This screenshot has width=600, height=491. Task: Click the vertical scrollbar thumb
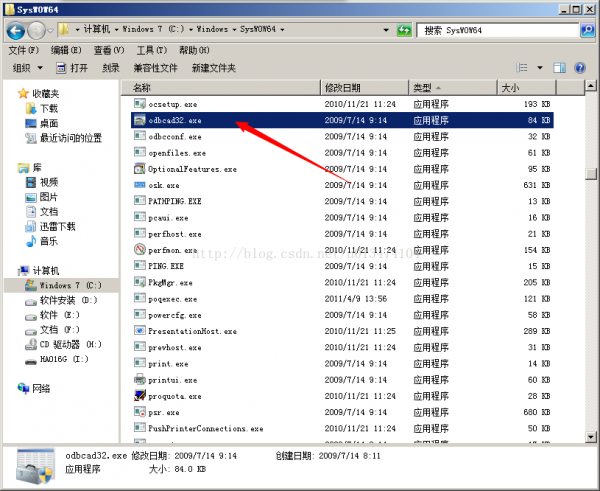591,173
